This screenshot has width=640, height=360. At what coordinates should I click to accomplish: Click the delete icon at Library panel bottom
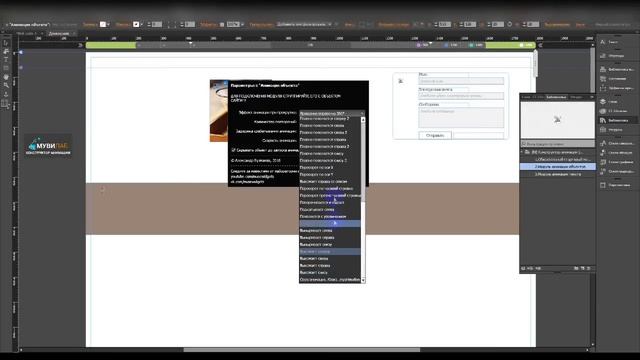click(589, 268)
